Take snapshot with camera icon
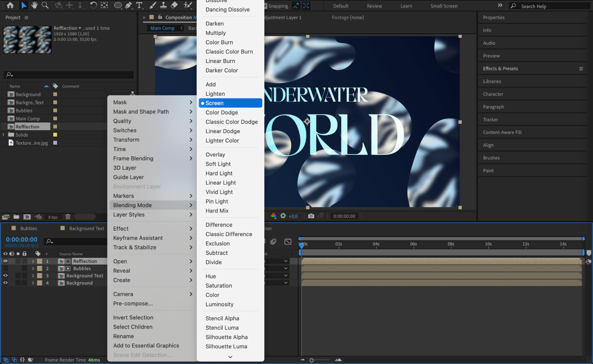The height and width of the screenshot is (364, 593). click(x=311, y=216)
